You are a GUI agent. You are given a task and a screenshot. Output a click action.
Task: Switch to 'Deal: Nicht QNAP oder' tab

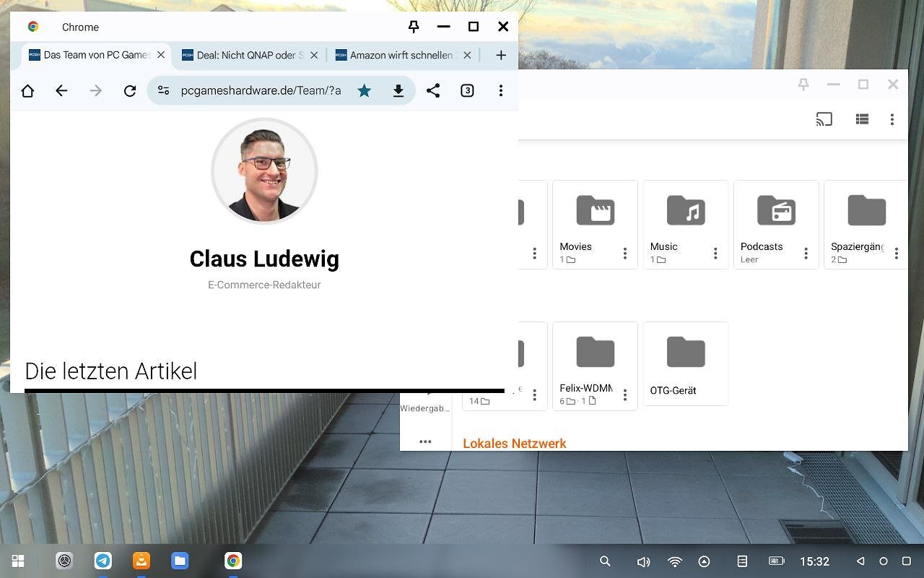(x=250, y=55)
